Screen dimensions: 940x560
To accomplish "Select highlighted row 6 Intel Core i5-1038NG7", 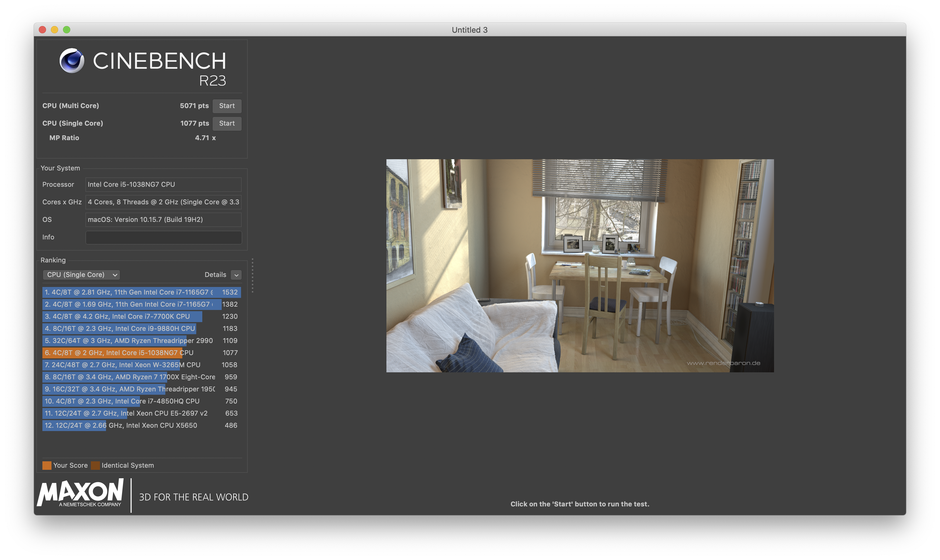I will tap(141, 353).
